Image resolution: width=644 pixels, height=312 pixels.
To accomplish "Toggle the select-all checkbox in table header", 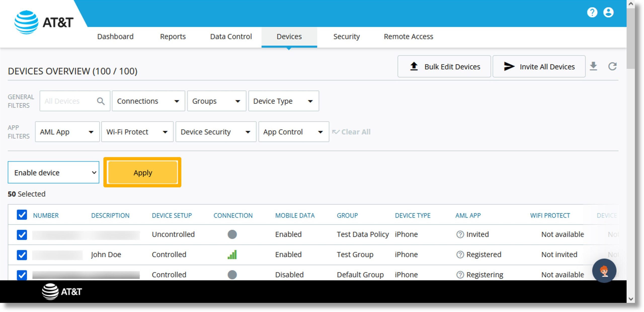I will [22, 215].
